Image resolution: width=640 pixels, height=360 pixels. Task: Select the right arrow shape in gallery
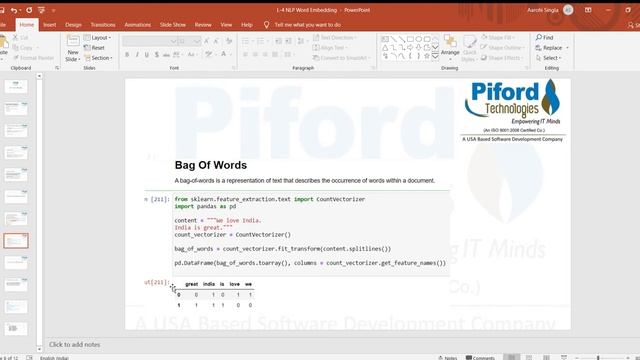pyautogui.click(x=410, y=48)
